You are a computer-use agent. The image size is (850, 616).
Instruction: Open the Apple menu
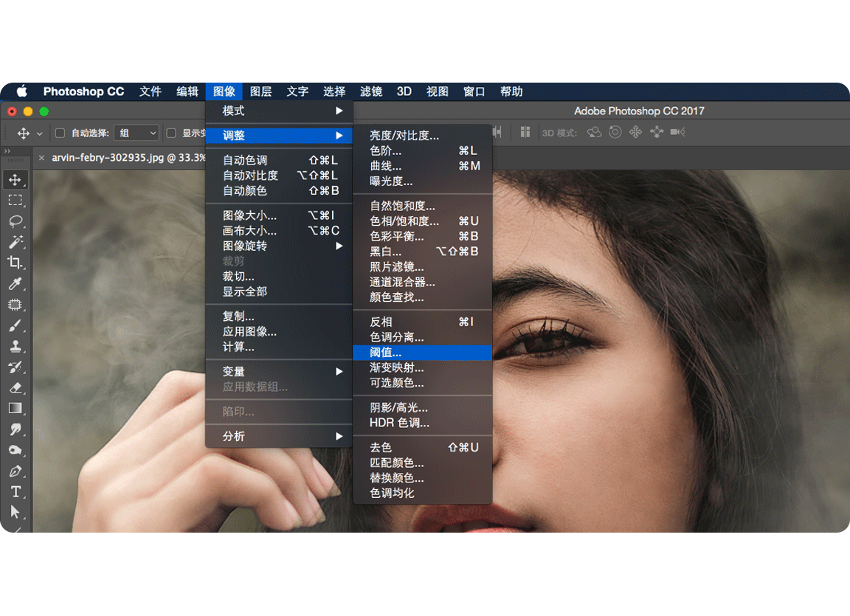click(21, 91)
